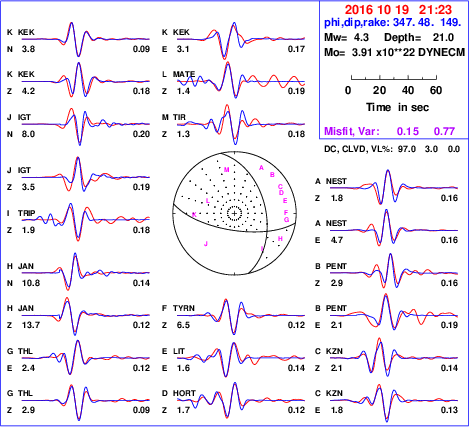Click the center cross of the beachball
Viewport: 469px width, 427px height.
pos(235,213)
